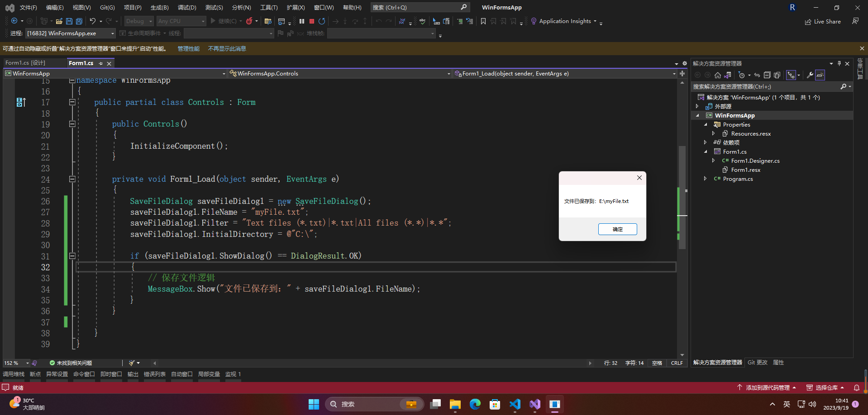Viewport: 868px width, 415px height.
Task: Toggle Preview Selected Items button
Action: 820,75
